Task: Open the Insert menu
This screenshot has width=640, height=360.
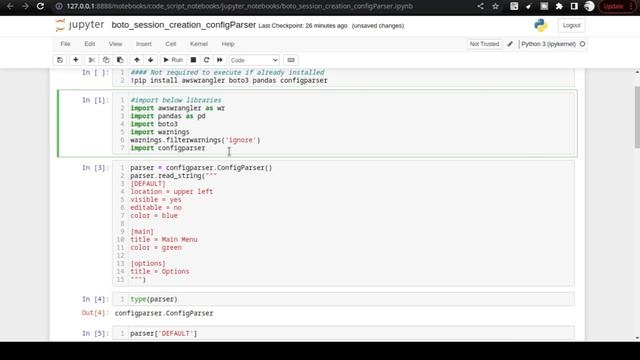Action: [x=144, y=44]
